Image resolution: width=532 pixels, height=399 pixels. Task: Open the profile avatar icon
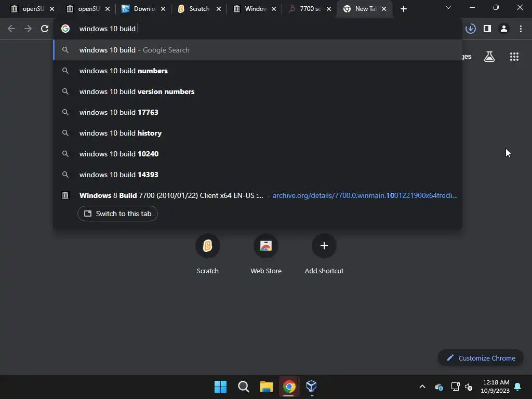pos(504,29)
